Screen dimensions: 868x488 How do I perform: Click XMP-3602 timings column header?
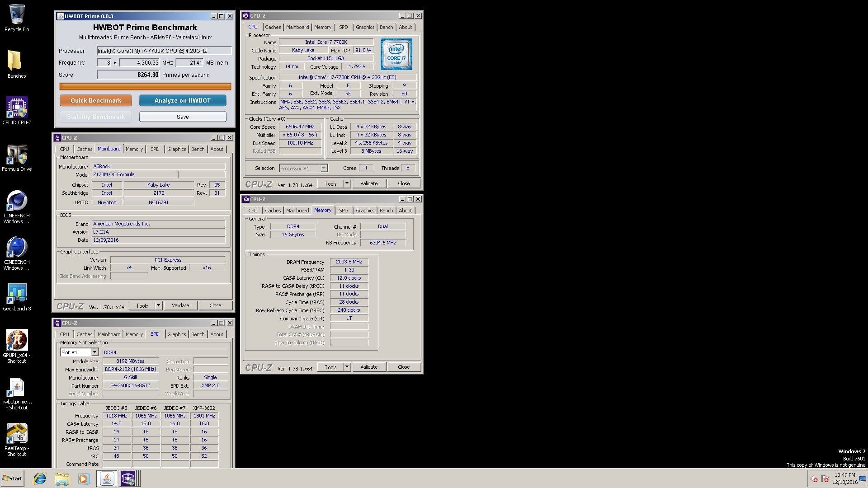(x=204, y=408)
